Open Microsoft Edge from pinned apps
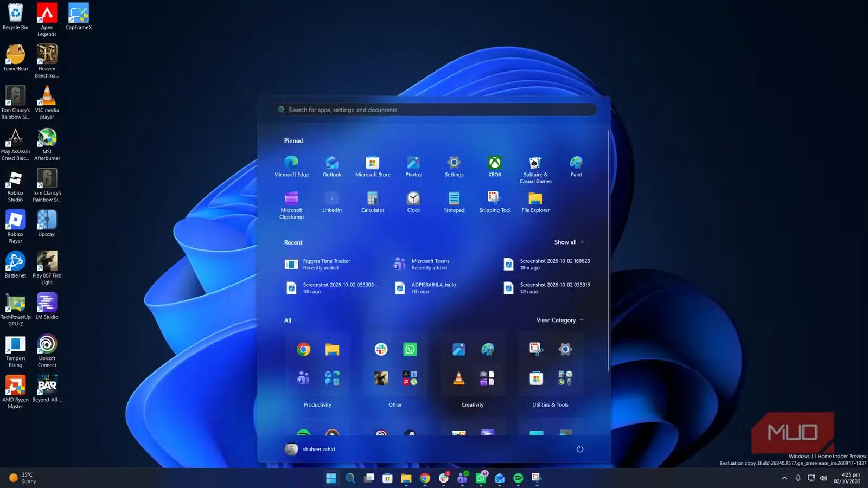This screenshot has height=488, width=868. point(291,166)
